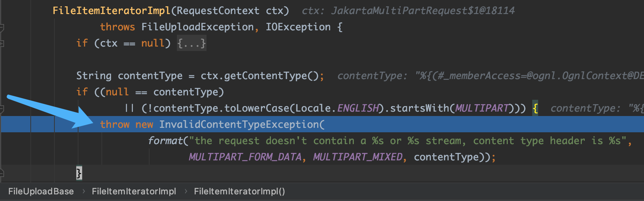Toggle the fold marker beside the if (ctx == null) line

point(2,43)
